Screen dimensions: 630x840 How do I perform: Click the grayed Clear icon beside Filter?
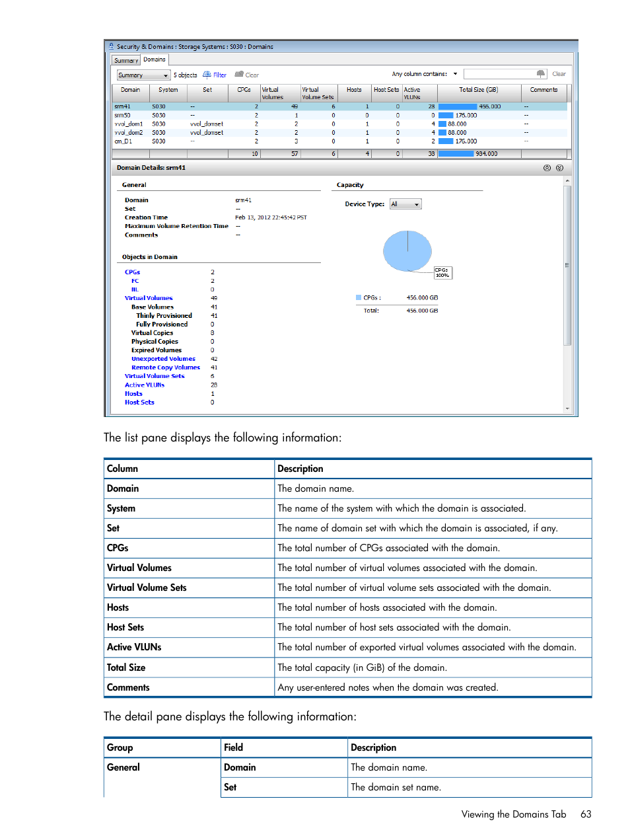[x=239, y=75]
